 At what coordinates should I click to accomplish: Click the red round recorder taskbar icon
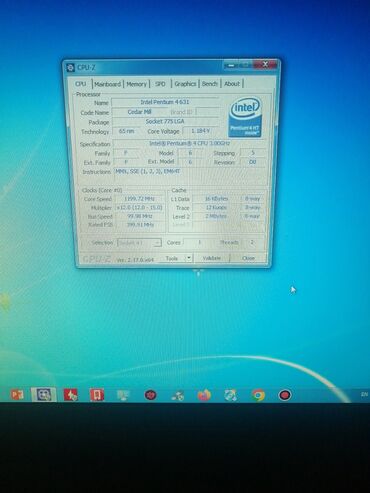pyautogui.click(x=285, y=395)
